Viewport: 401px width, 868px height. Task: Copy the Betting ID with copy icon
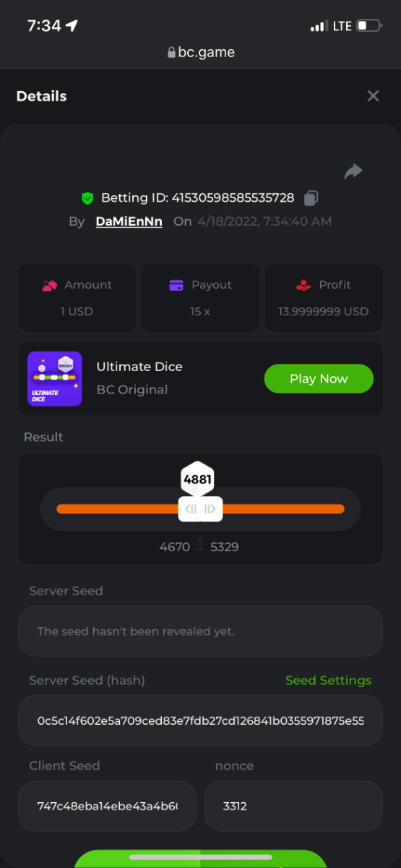[311, 197]
